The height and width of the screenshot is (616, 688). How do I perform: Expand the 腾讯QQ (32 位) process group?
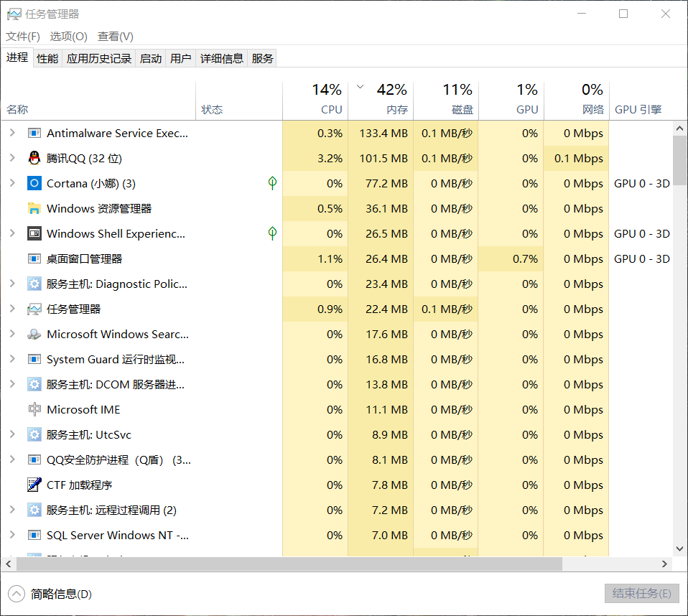coord(12,158)
